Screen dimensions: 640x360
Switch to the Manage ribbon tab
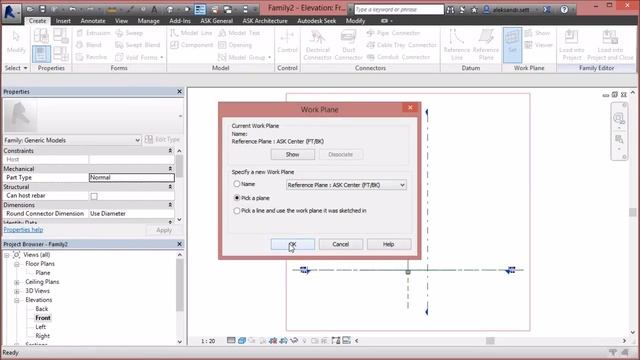pos(149,21)
